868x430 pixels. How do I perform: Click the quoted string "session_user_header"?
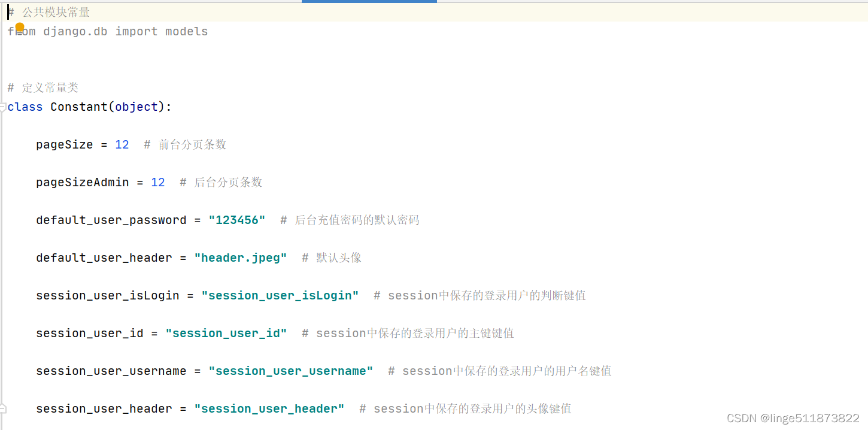coord(269,409)
